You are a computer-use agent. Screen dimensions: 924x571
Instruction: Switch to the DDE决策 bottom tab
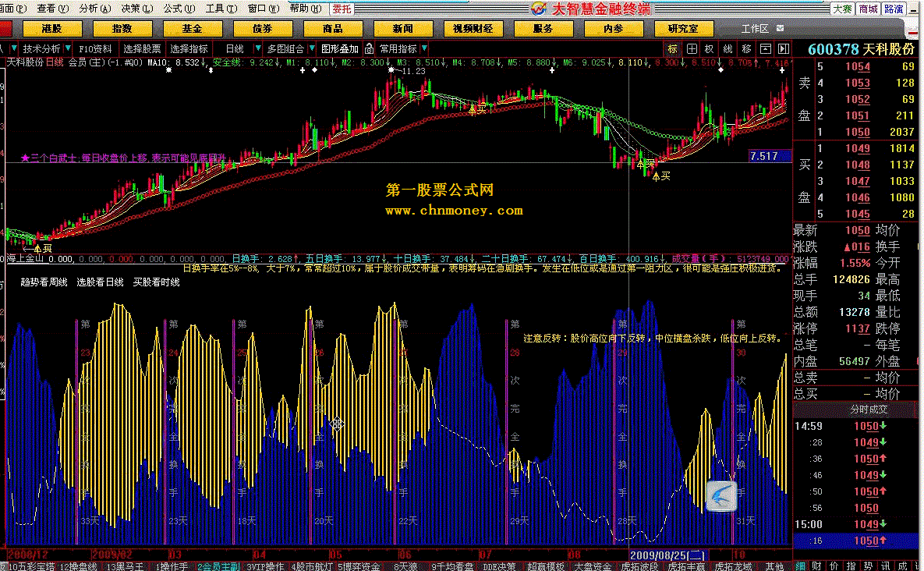pos(499,566)
